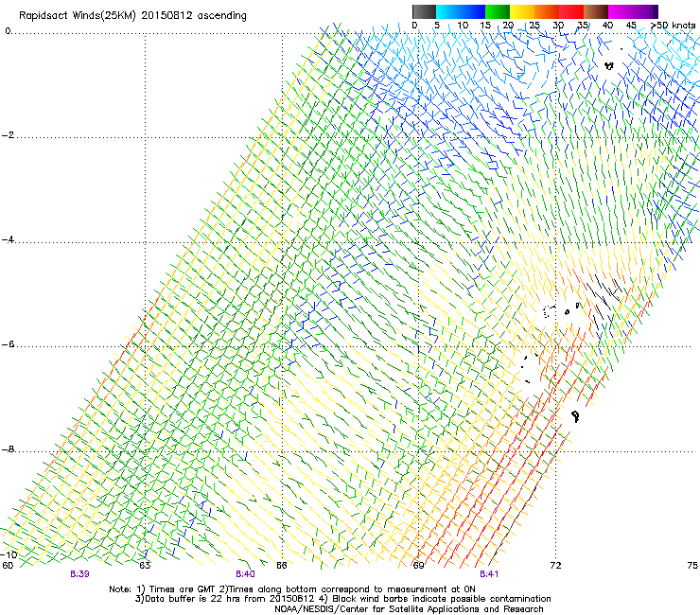
Task: Click the purple '8:39' time label
Action: pos(79,574)
